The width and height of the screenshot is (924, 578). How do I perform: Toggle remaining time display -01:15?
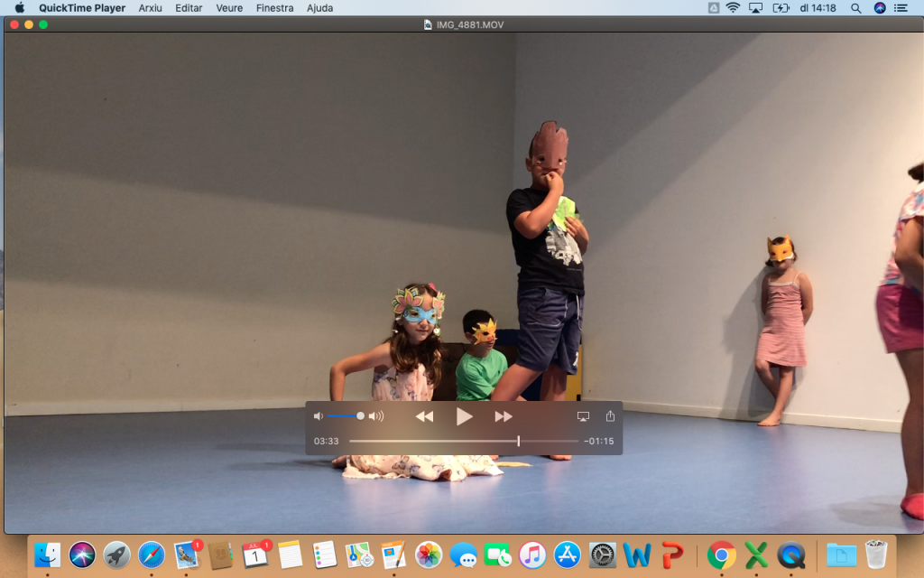coord(598,442)
